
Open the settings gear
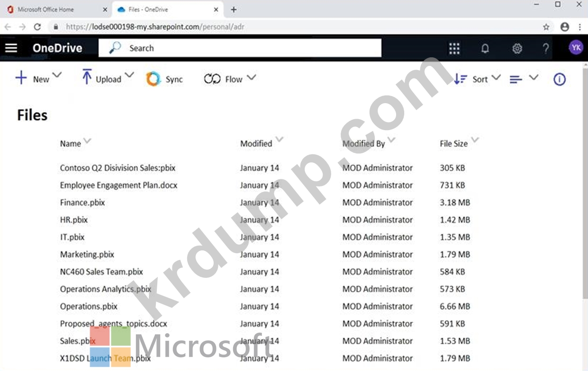click(x=517, y=48)
